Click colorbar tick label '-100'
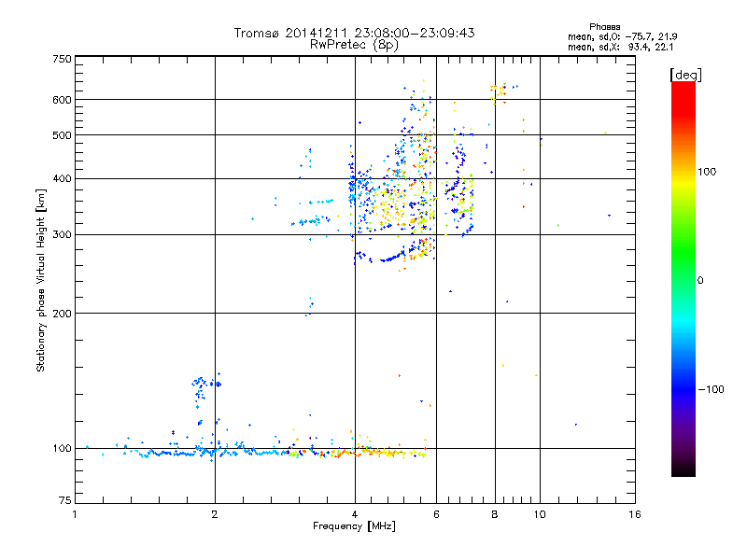Viewport: 747px width, 560px height. pyautogui.click(x=711, y=389)
